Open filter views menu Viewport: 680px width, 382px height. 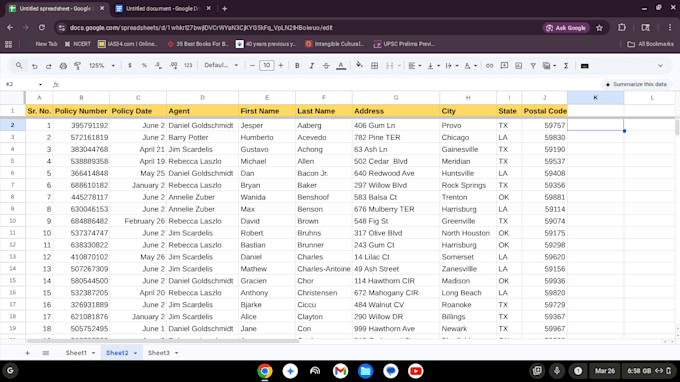point(549,66)
